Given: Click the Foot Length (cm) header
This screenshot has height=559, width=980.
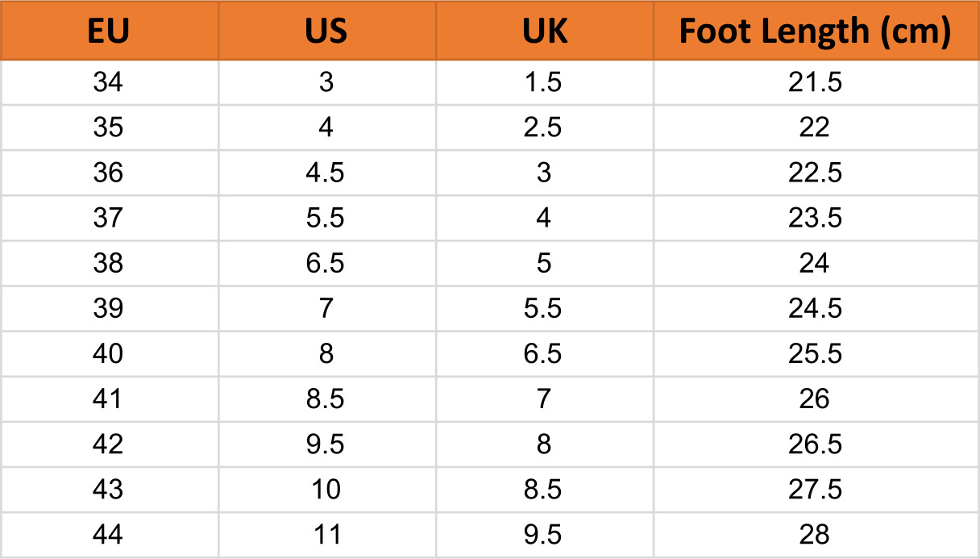Looking at the screenshot, I should click(x=815, y=31).
